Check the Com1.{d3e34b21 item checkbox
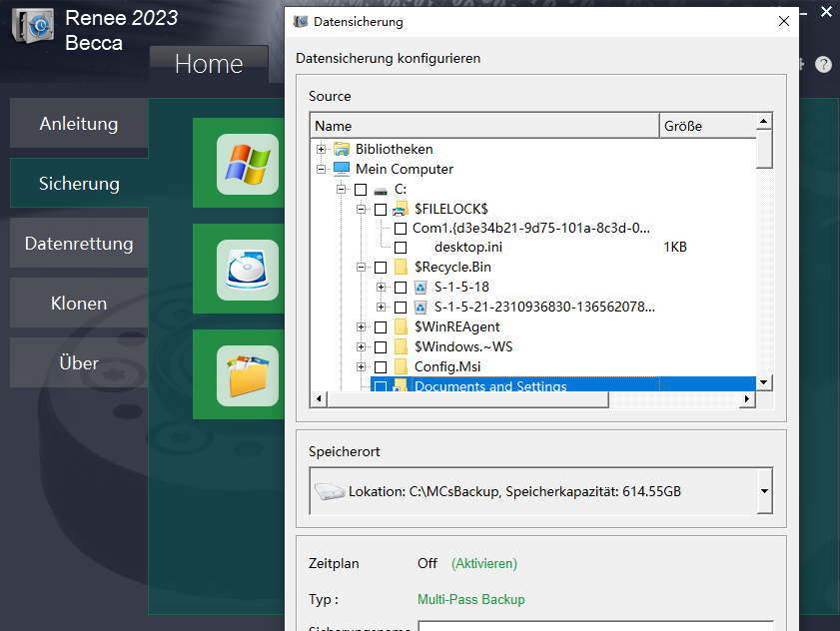The height and width of the screenshot is (631, 840). click(401, 229)
